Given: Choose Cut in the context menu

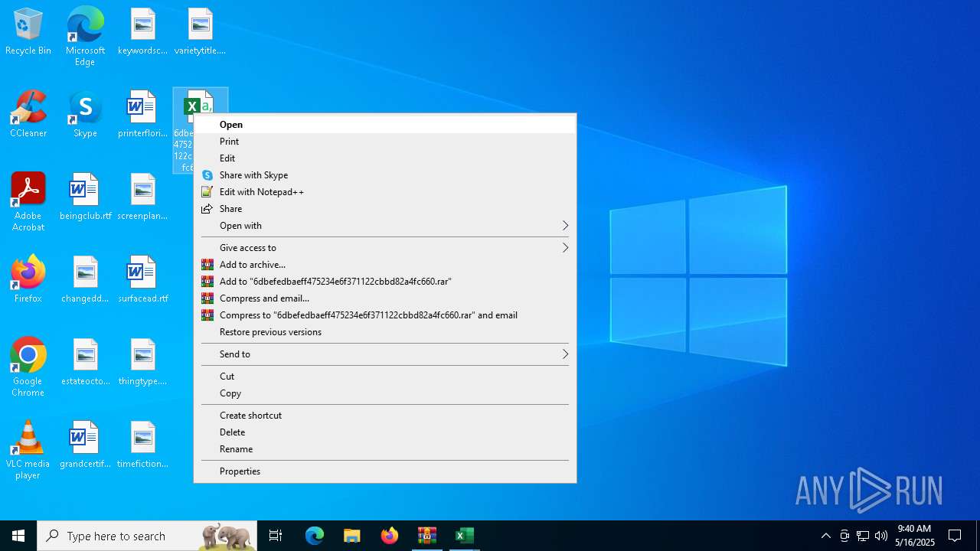Looking at the screenshot, I should point(385,377).
